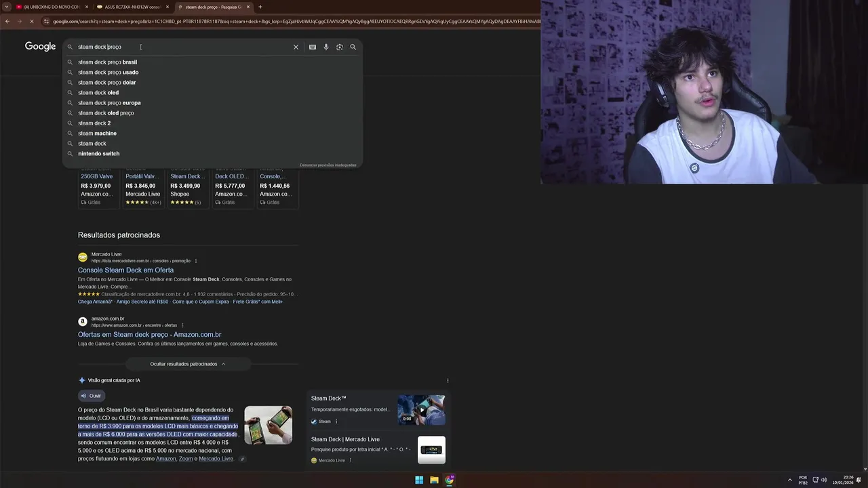
Task: Choose suggestion steam deck preço dolar
Action: pos(106,82)
